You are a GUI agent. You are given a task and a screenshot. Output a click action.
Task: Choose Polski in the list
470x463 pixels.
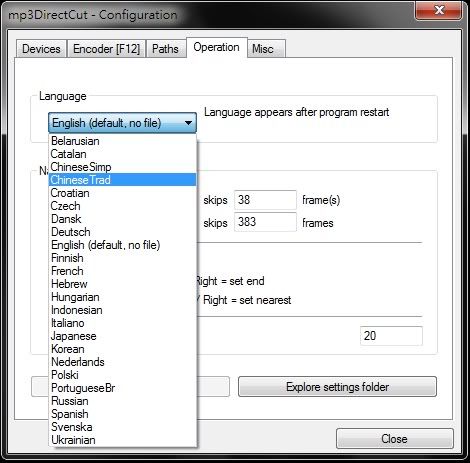(122, 375)
